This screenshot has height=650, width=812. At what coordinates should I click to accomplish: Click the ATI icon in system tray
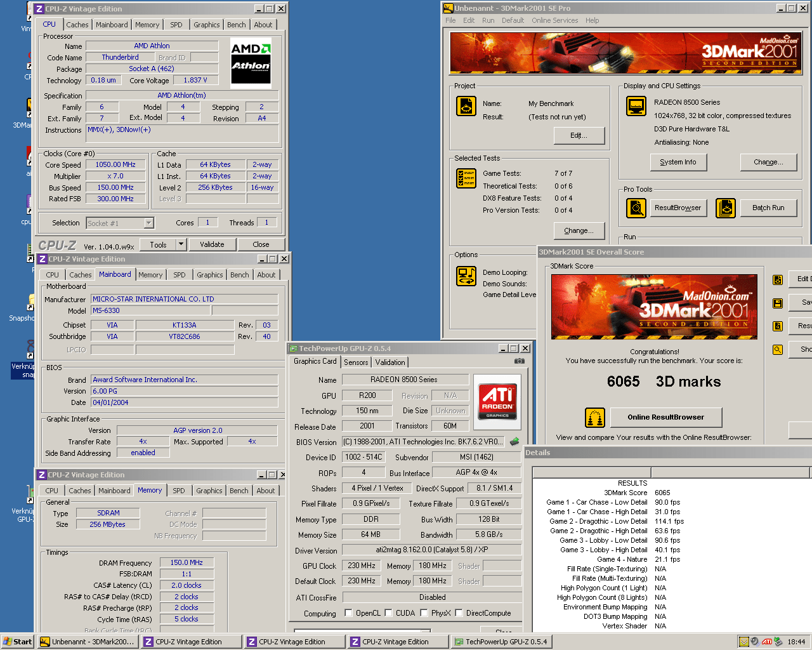point(767,642)
